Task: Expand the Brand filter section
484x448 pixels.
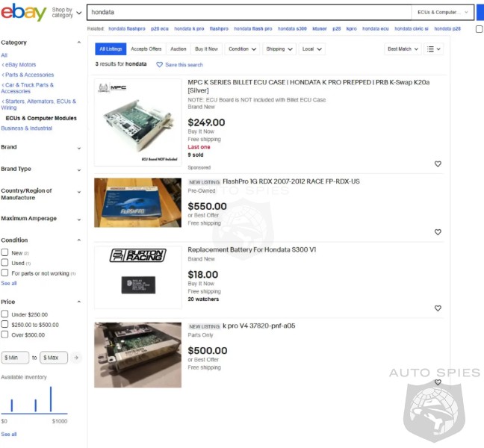Action: coord(79,148)
